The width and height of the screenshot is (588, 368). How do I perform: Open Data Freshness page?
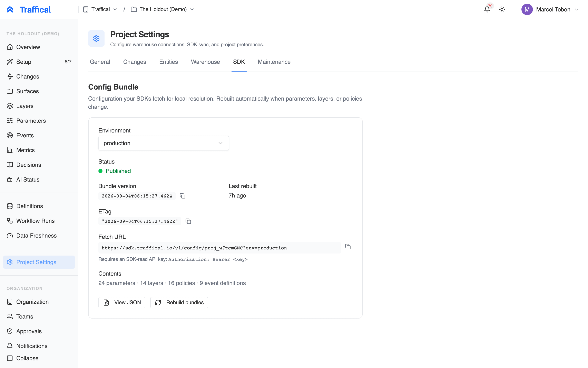point(39,236)
